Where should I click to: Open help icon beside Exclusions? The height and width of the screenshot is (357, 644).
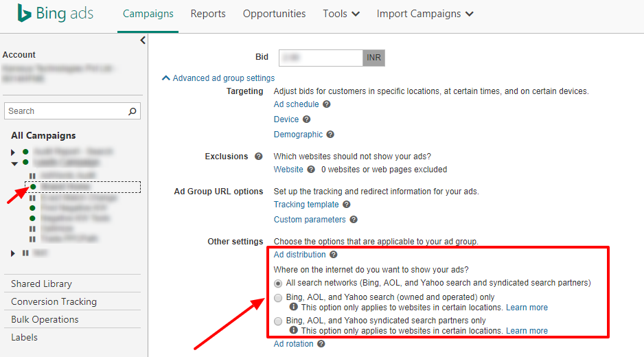tap(258, 156)
